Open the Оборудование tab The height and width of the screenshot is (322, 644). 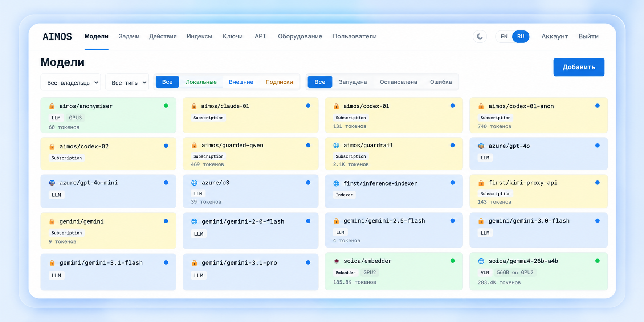[300, 36]
